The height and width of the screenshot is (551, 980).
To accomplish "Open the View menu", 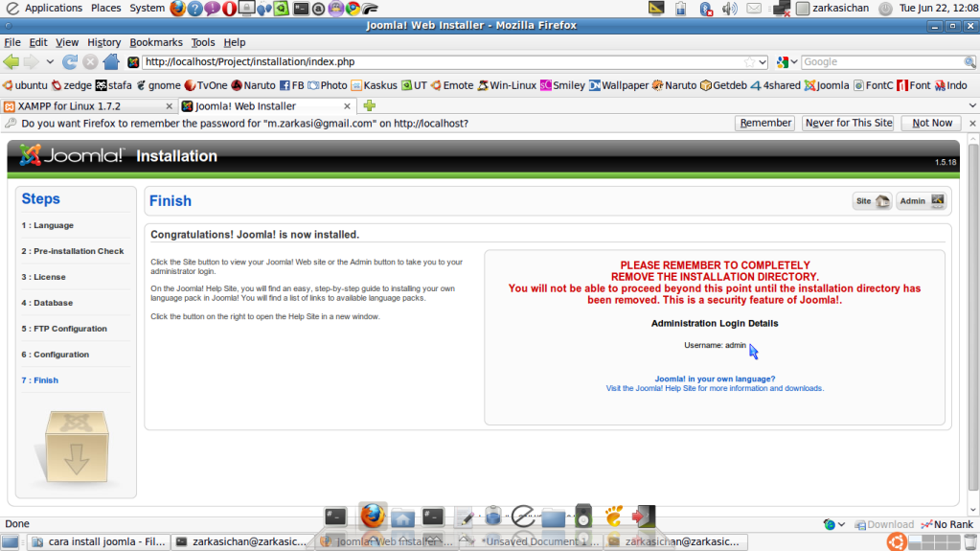I will click(67, 42).
